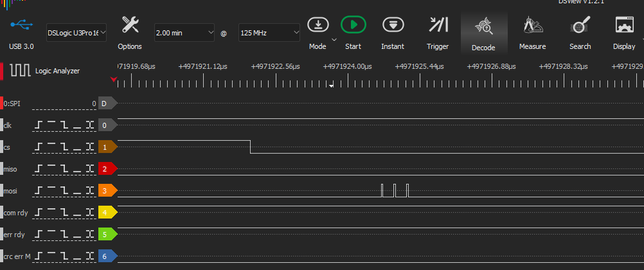644x270 pixels.
Task: Set rising edge trigger on clk
Action: [x=38, y=125]
